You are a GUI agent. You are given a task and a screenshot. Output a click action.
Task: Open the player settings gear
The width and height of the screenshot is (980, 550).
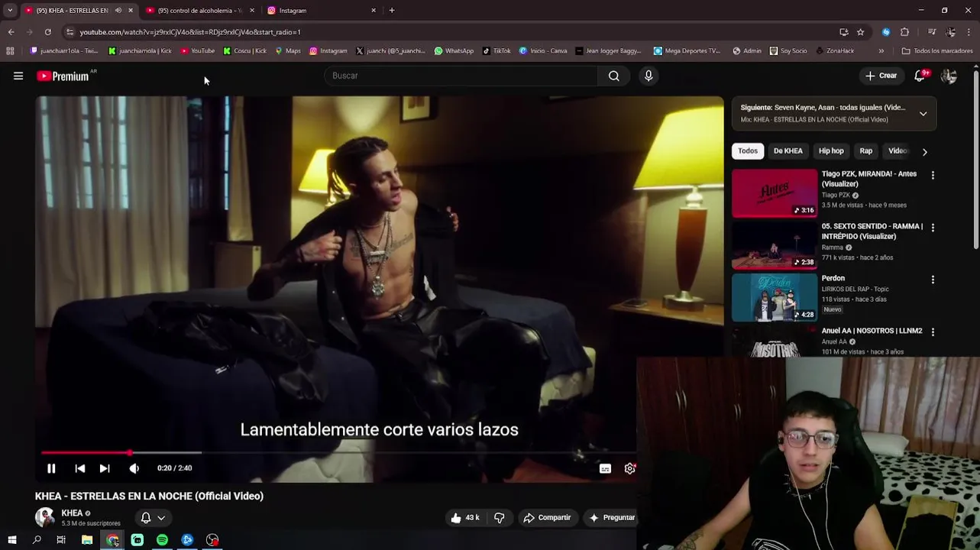coord(629,468)
